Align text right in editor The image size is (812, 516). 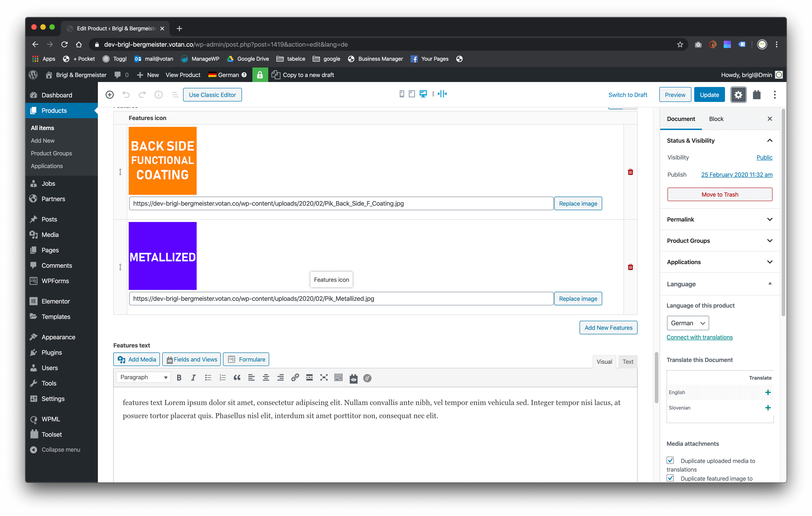[280, 378]
